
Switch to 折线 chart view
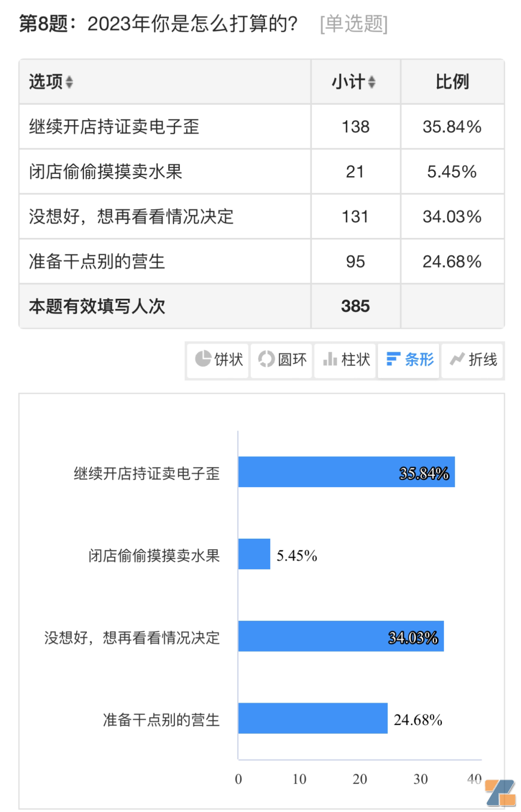(x=482, y=360)
